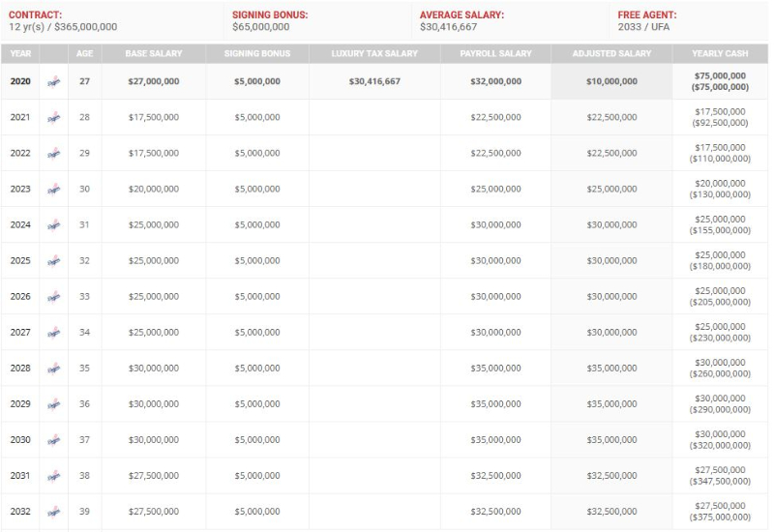Click the 2027 adjusted salary $30,000,000
This screenshot has width=774, height=532.
click(611, 332)
